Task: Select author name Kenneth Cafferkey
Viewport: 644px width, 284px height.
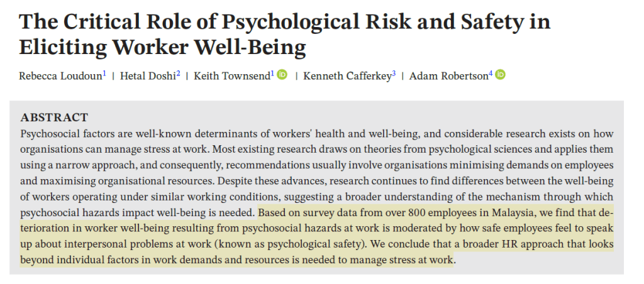Action: (x=347, y=76)
